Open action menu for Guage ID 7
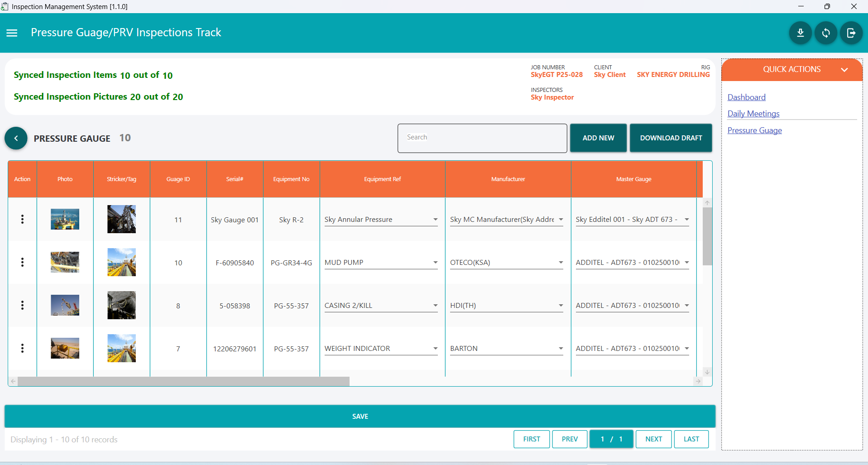868x465 pixels. (22, 348)
